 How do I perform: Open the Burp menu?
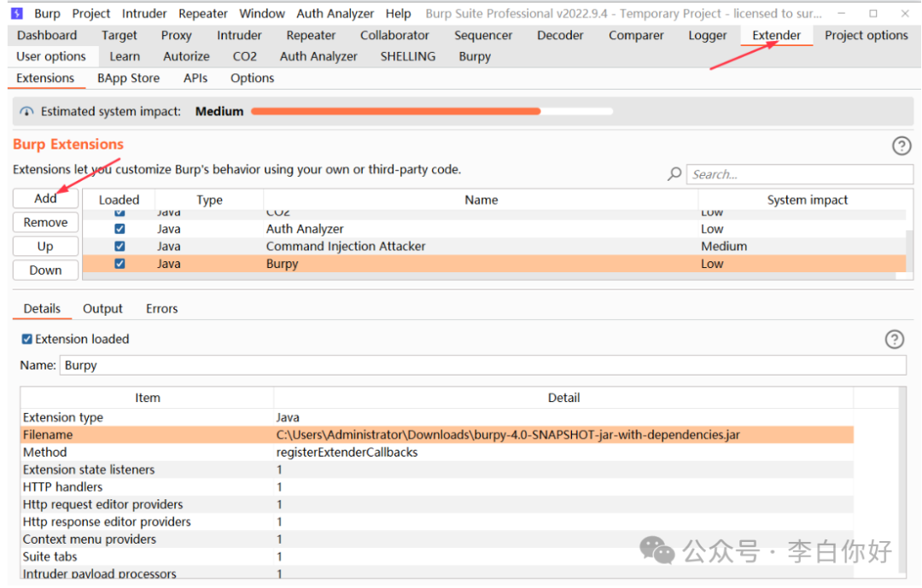click(x=47, y=14)
